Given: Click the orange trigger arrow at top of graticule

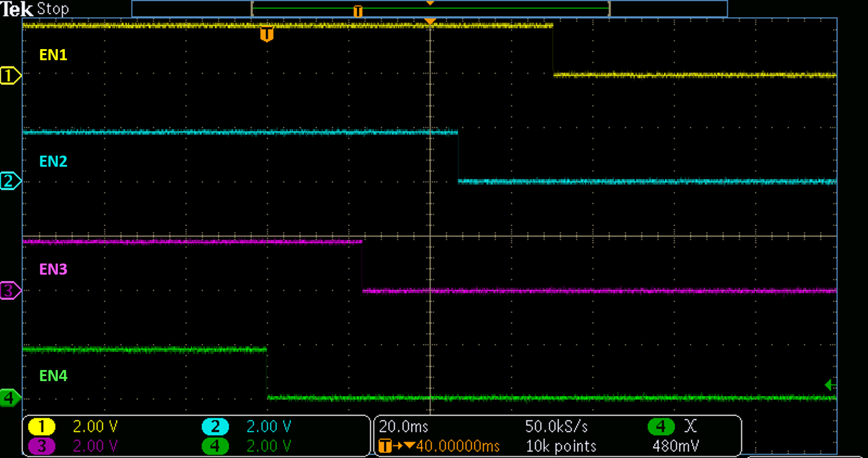Looking at the screenshot, I should pyautogui.click(x=430, y=20).
